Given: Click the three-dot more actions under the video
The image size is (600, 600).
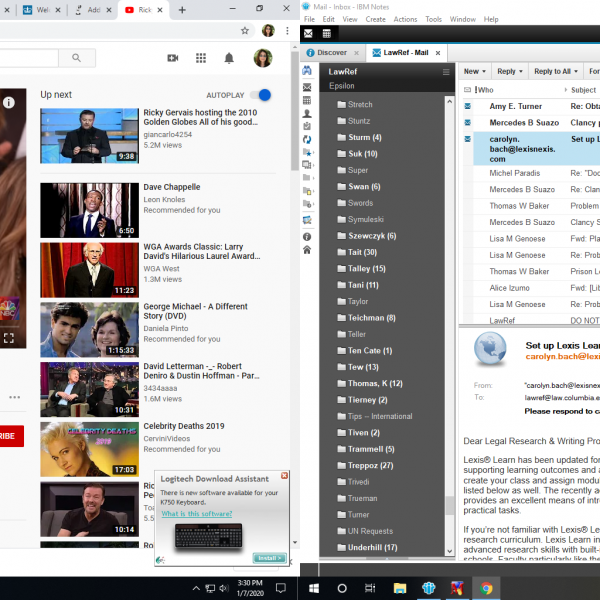Looking at the screenshot, I should tap(15, 397).
